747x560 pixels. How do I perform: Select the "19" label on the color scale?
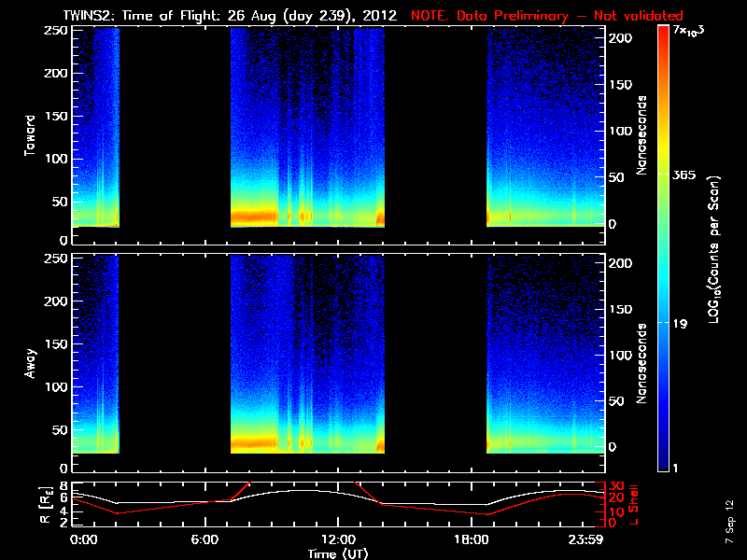pos(681,322)
